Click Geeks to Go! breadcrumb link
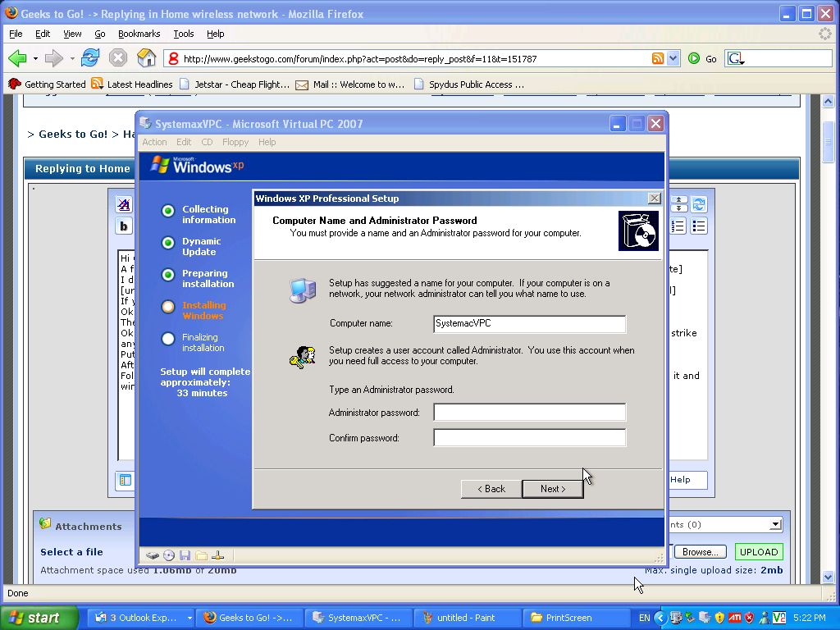The image size is (840, 630). (x=73, y=134)
